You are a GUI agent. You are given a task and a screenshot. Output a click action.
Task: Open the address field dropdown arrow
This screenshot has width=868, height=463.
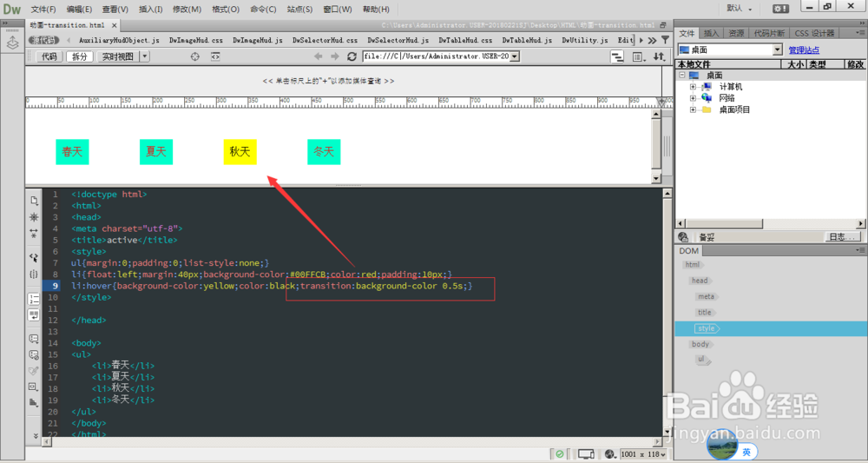click(515, 56)
